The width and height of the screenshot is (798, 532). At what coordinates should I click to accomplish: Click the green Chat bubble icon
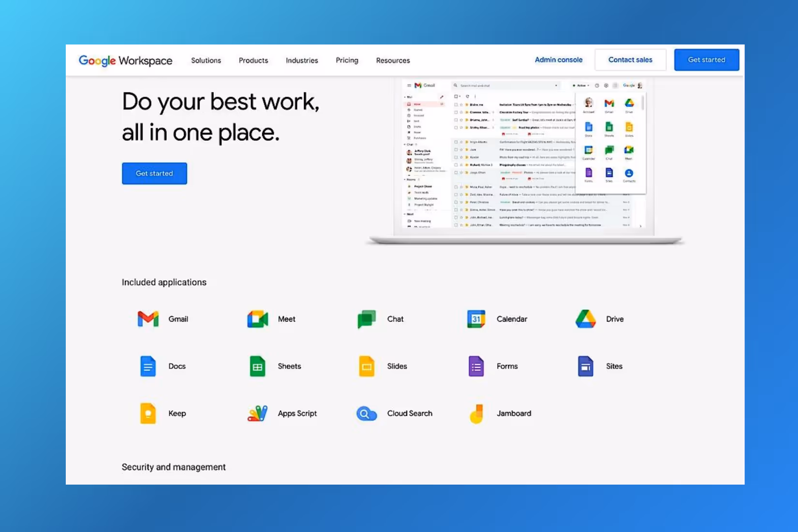click(x=367, y=319)
